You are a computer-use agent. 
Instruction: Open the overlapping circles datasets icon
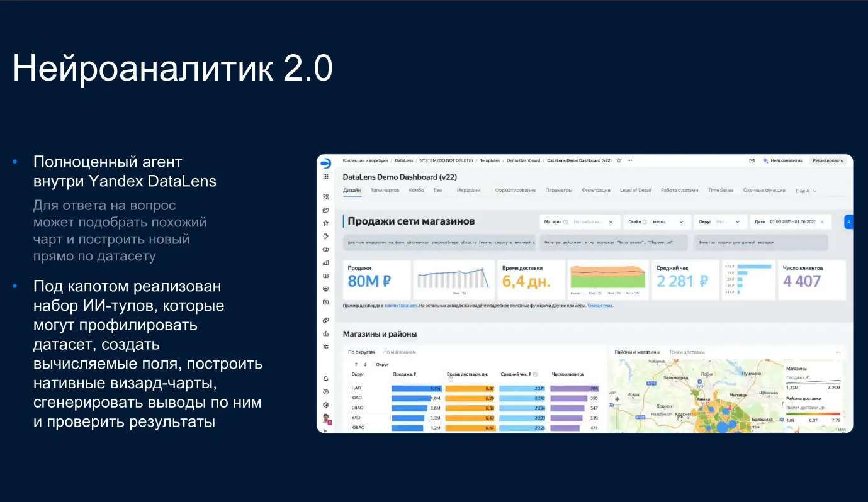pos(325,250)
